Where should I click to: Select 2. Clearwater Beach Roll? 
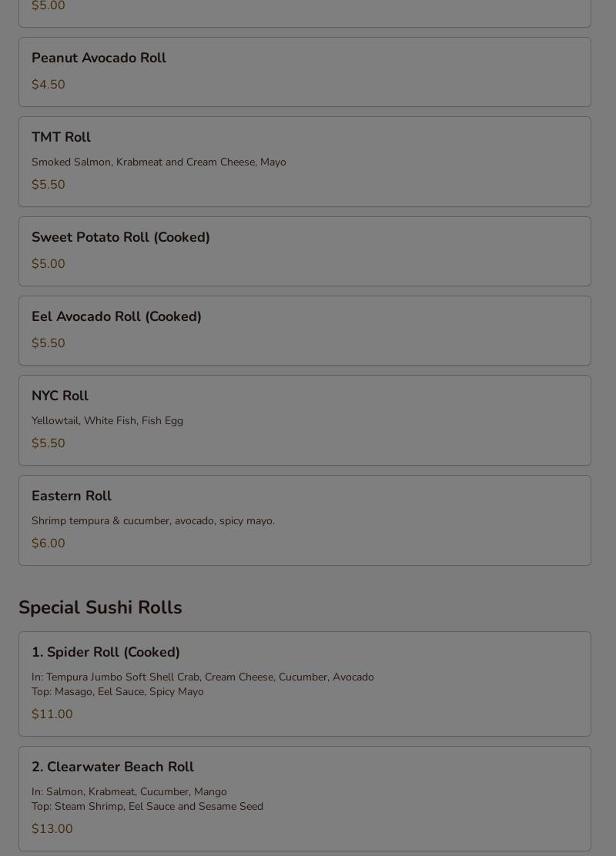pyautogui.click(x=305, y=799)
